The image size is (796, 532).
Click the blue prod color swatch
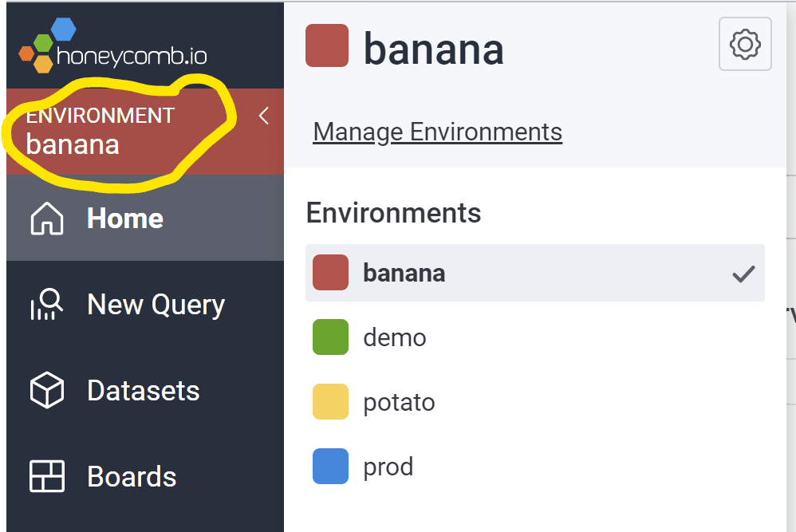[x=330, y=467]
